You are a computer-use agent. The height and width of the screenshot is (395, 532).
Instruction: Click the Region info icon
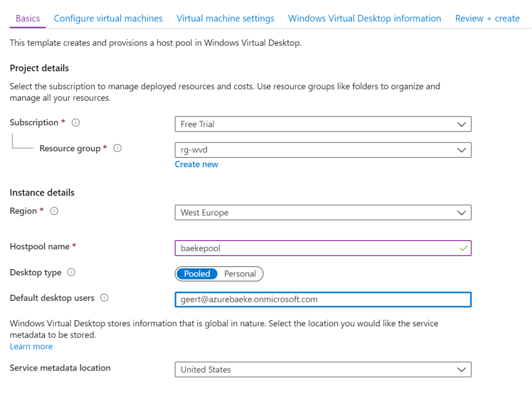54,211
